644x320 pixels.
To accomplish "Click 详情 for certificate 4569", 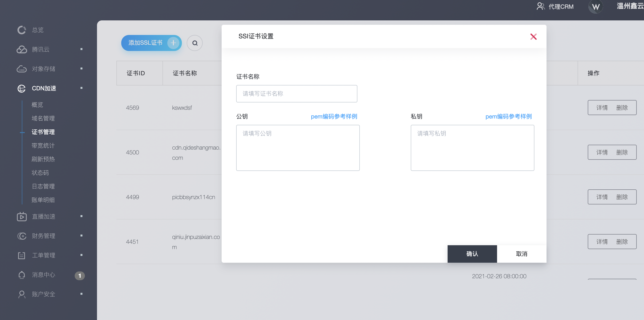I will (602, 108).
